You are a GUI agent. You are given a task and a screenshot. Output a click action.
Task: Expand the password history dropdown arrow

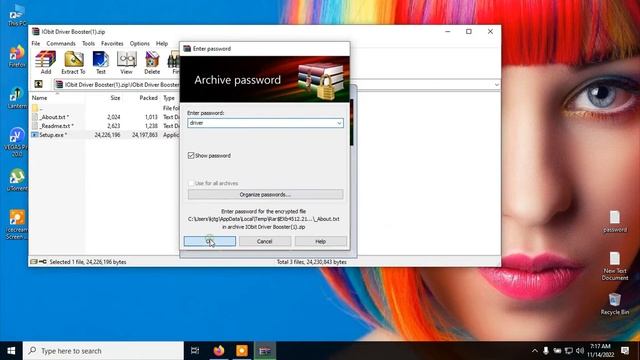(339, 123)
